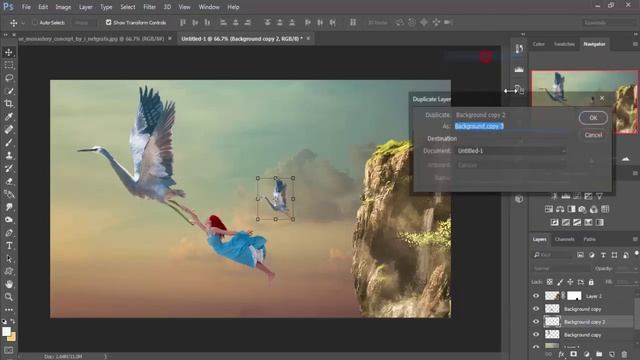Open the Window menu
640x360 pixels.
(x=209, y=7)
